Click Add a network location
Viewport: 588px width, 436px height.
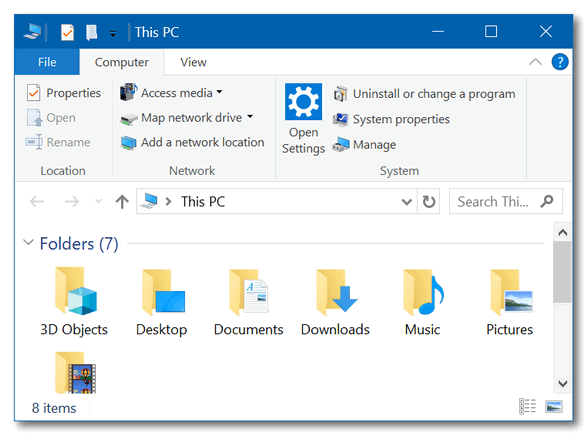(192, 142)
